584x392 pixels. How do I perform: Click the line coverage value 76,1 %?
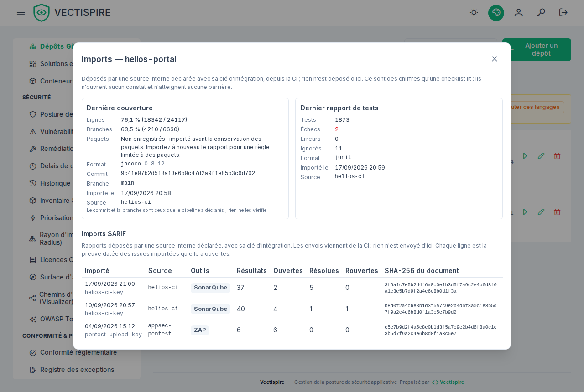154,120
